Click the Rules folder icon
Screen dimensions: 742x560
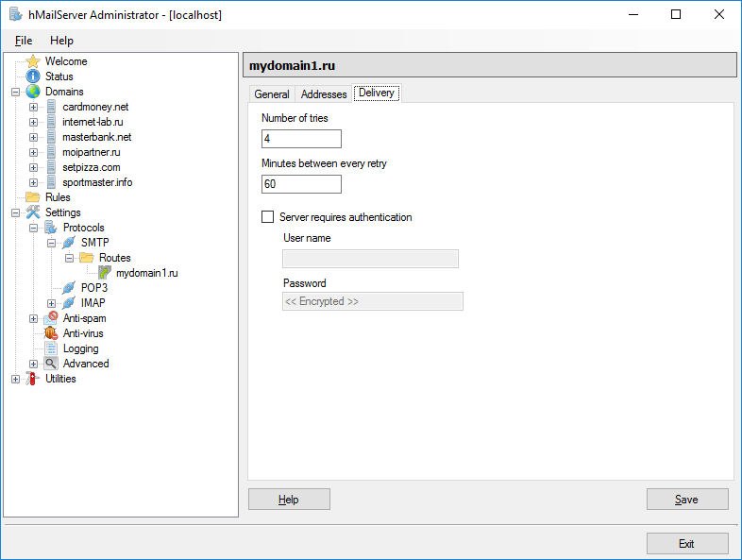33,197
